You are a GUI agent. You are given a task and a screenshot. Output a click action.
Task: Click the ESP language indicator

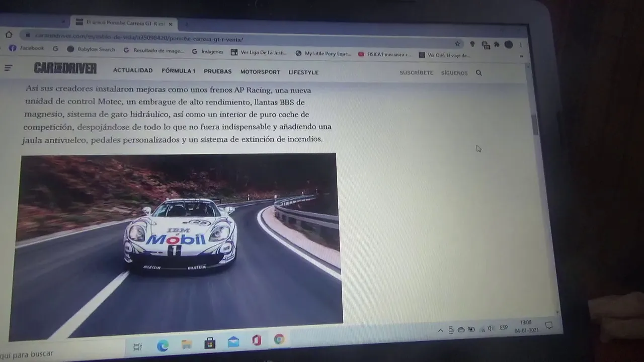(x=504, y=328)
